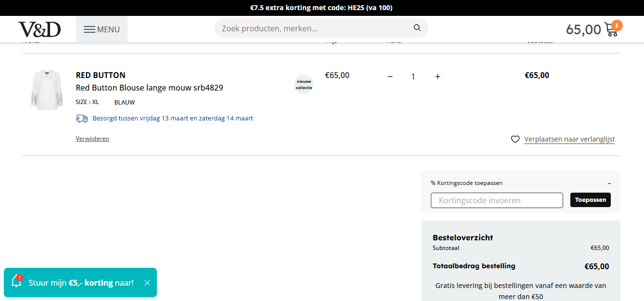Click the notification bell icon
The width and height of the screenshot is (644, 301).
point(17,282)
